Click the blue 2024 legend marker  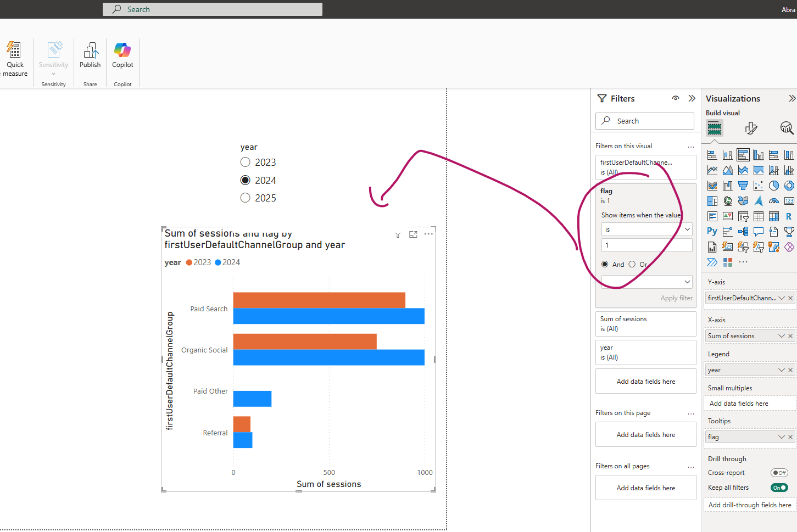pyautogui.click(x=218, y=262)
